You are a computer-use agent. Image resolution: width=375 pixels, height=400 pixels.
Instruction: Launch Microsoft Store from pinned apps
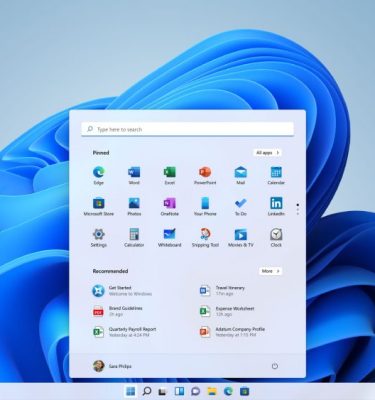99,207
